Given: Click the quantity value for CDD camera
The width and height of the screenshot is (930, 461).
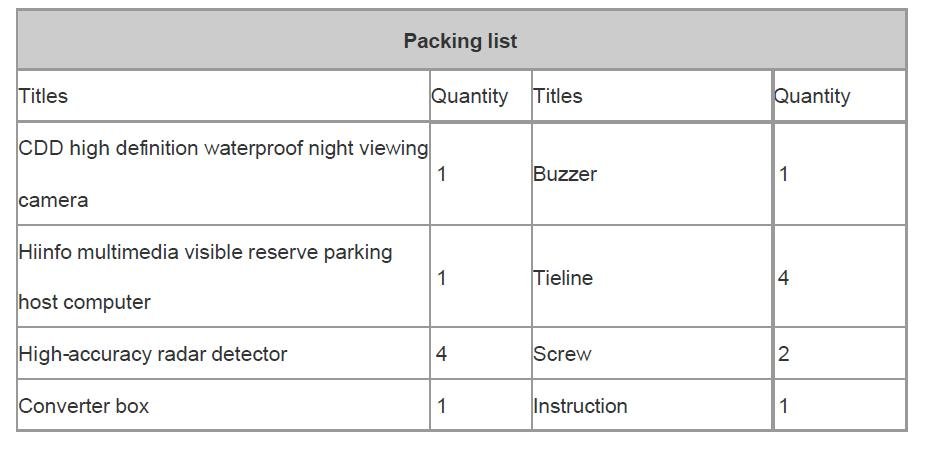Looking at the screenshot, I should coord(442,174).
